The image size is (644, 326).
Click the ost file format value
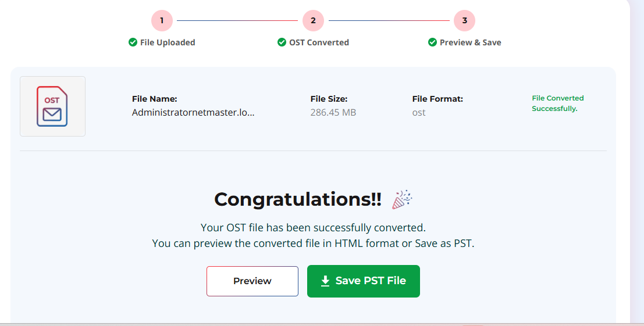click(419, 112)
